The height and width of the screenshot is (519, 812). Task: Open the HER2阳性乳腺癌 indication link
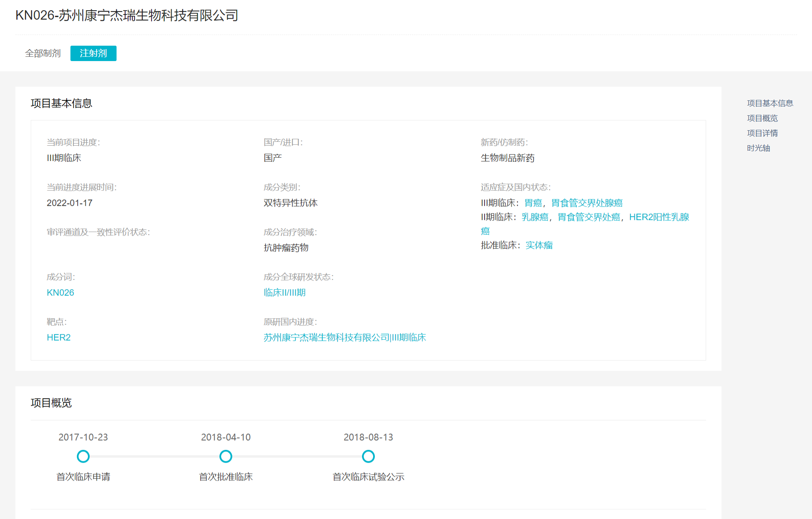click(x=659, y=217)
